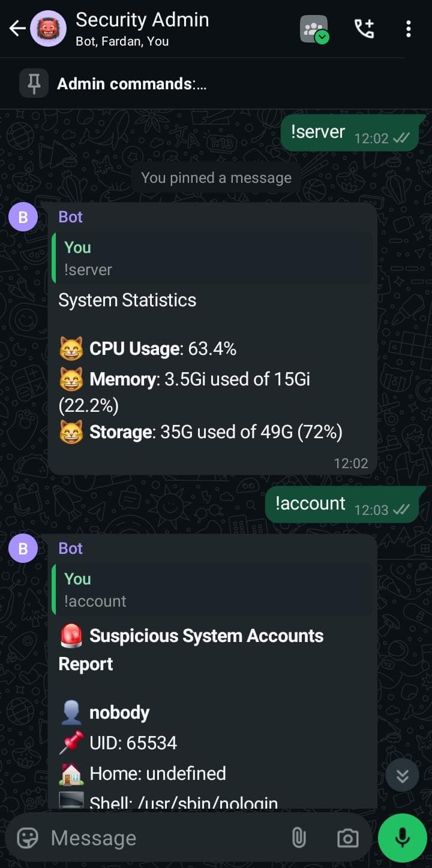Start a group call with phone icon
The image size is (432, 868).
364,29
